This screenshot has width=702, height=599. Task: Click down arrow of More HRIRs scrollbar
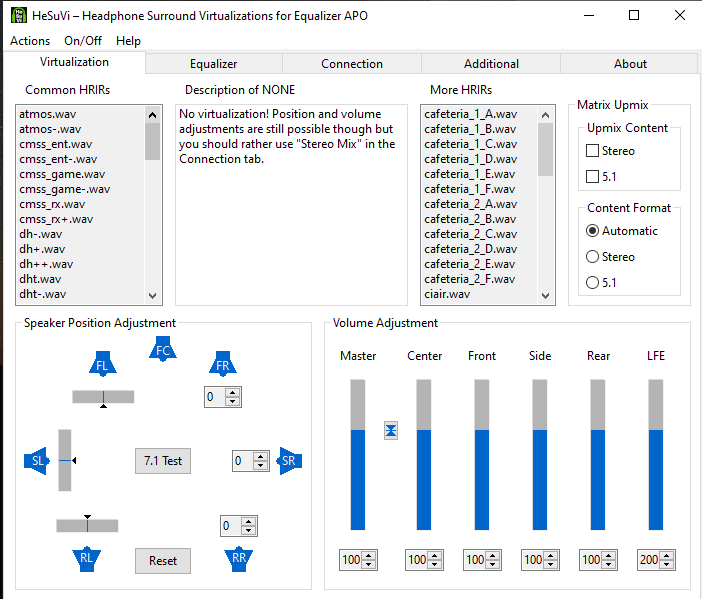pos(545,296)
